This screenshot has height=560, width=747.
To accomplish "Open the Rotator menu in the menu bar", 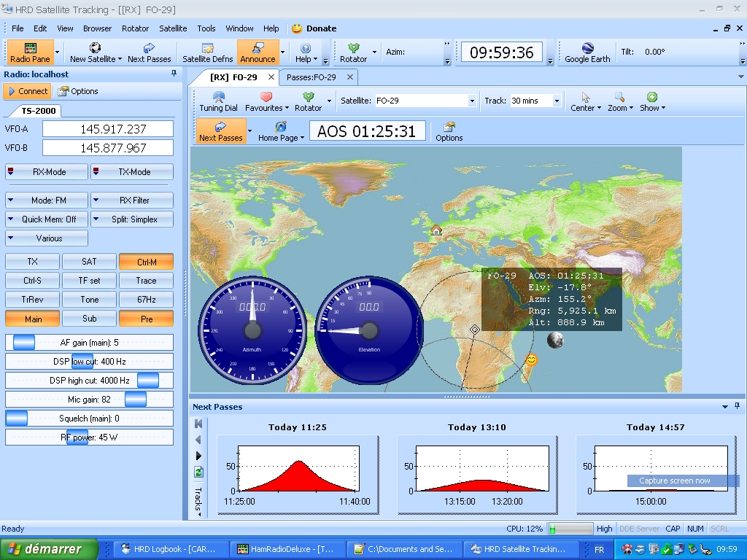I will [135, 28].
